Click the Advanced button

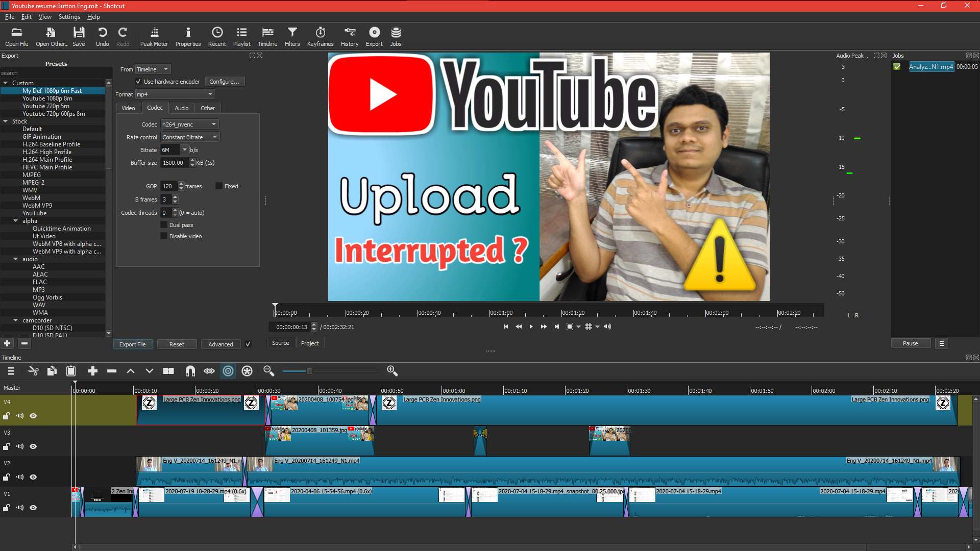pyautogui.click(x=220, y=344)
